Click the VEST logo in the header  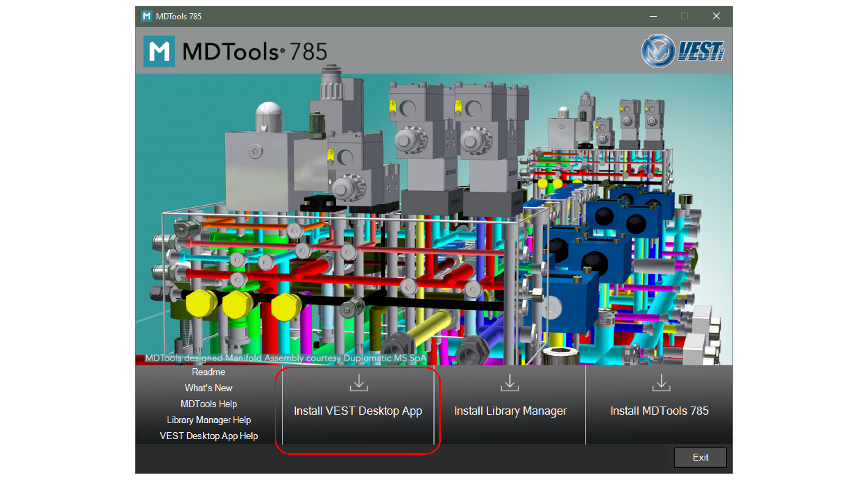click(x=682, y=51)
